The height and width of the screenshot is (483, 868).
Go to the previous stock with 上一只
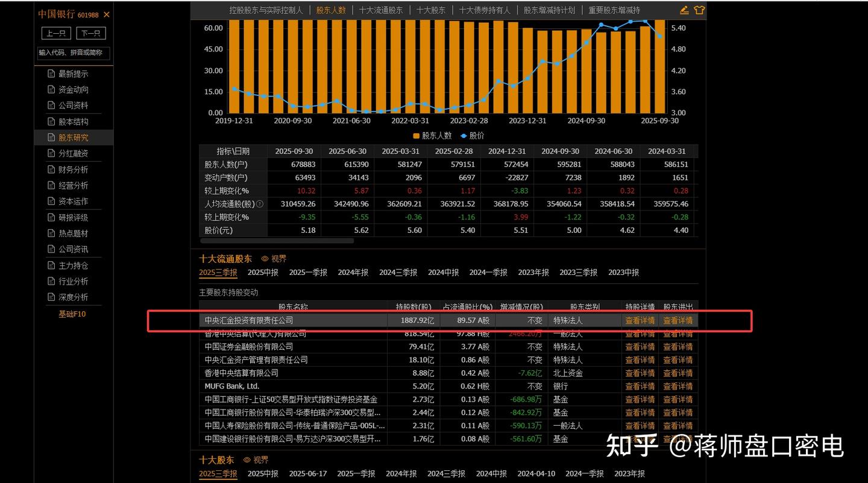point(56,33)
